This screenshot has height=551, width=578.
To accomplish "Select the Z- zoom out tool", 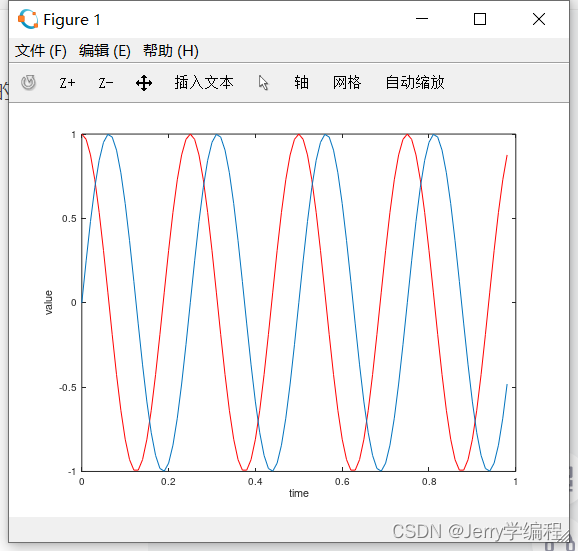I will pyautogui.click(x=105, y=83).
